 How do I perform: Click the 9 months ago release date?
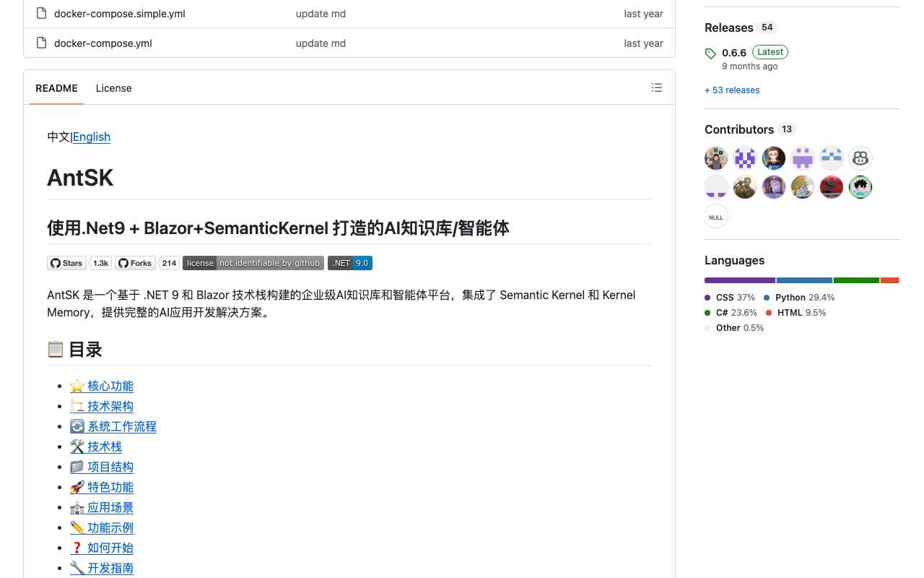click(750, 66)
